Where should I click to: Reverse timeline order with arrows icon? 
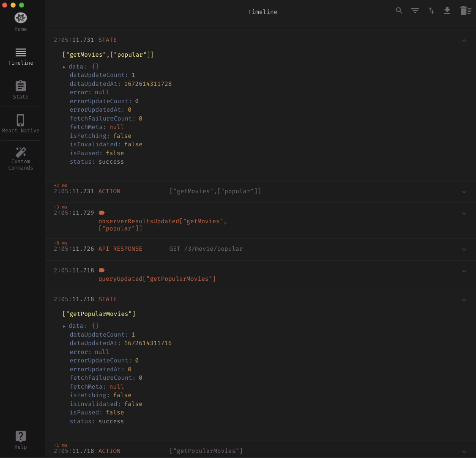[x=431, y=11]
